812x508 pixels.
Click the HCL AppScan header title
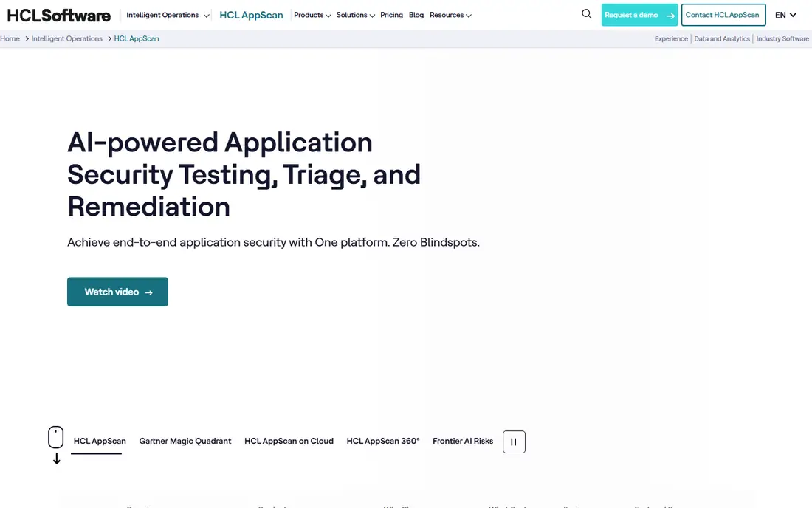coord(251,15)
